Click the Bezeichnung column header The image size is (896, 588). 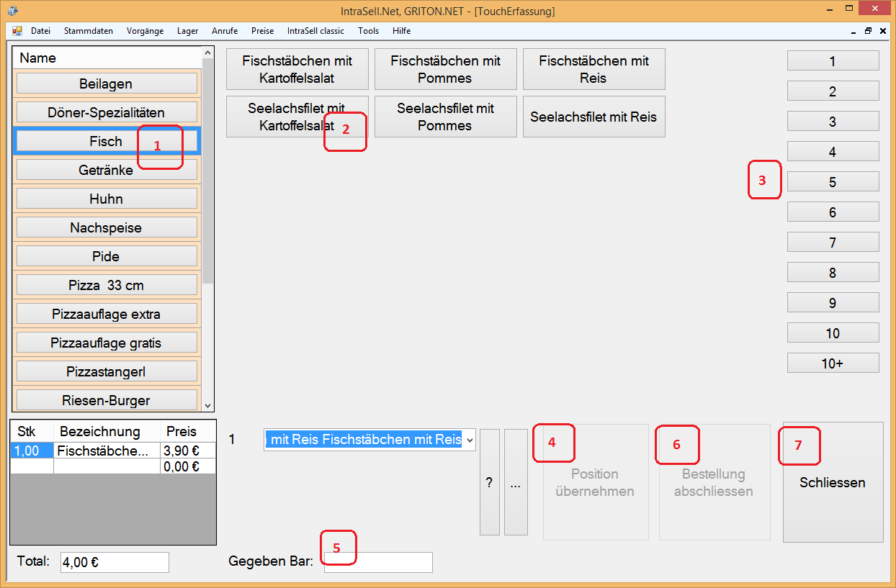point(107,432)
